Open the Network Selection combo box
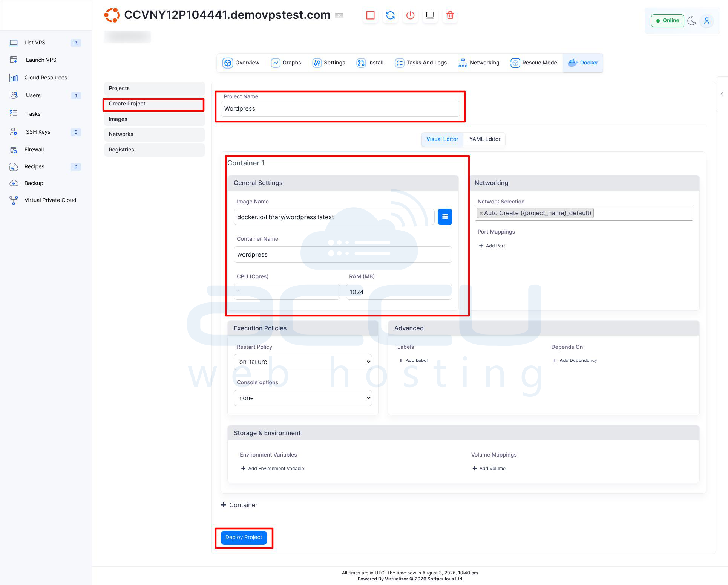The image size is (728, 585). [584, 213]
